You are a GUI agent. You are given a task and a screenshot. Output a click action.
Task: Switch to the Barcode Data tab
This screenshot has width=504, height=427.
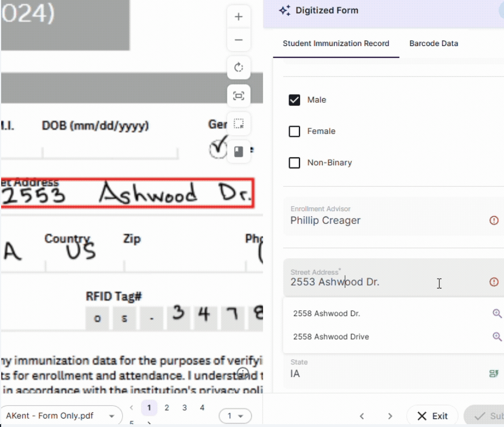434,44
